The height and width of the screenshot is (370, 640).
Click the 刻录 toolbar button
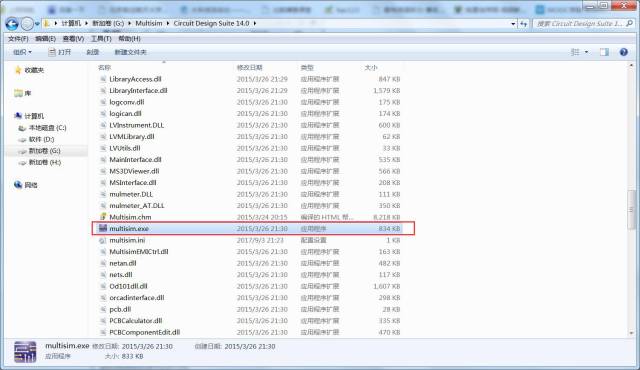pyautogui.click(x=93, y=52)
